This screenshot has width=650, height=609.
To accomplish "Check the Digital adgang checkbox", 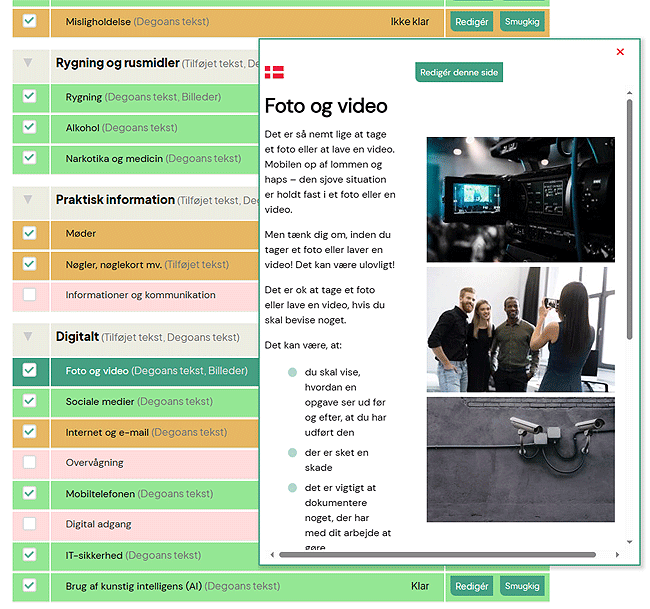I will [29, 524].
